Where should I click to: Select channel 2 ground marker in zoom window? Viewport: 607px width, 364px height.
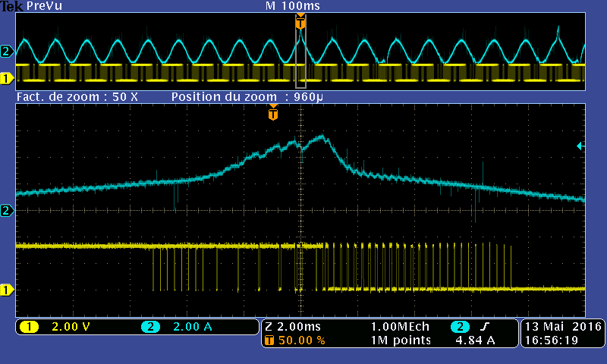click(7, 211)
